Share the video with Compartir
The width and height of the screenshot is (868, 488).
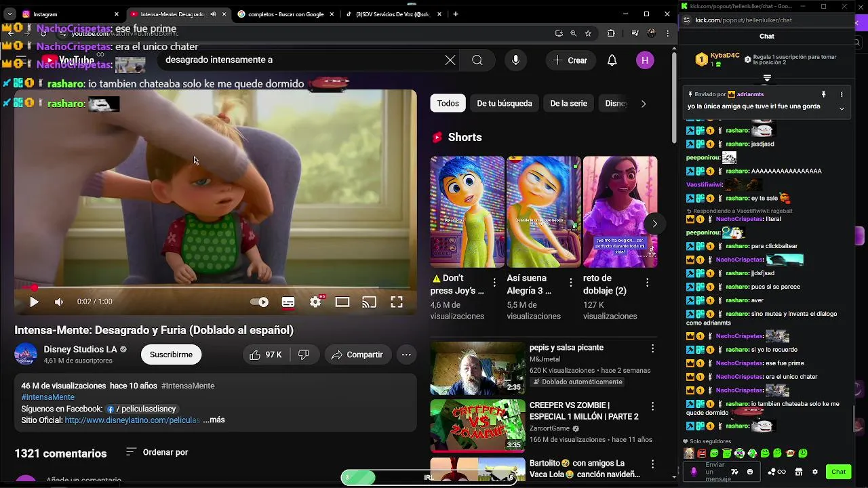coord(357,354)
